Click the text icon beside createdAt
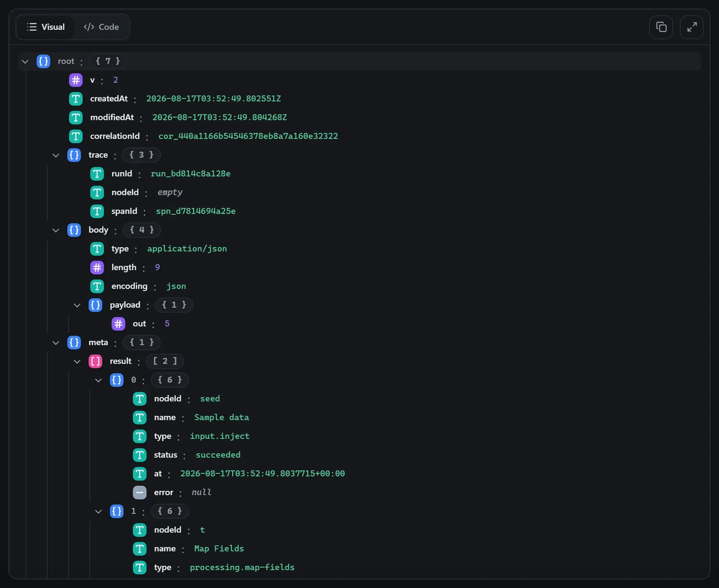 click(x=76, y=99)
